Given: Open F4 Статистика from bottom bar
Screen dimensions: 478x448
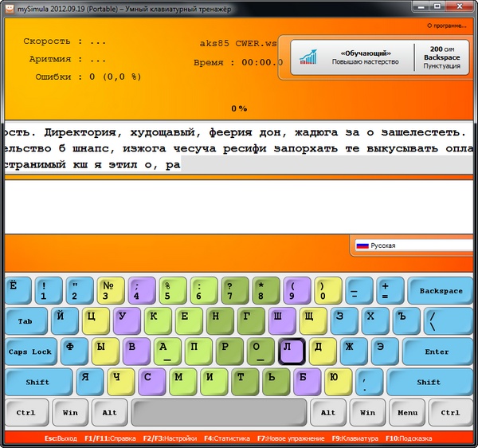Looking at the screenshot, I should tap(228, 439).
